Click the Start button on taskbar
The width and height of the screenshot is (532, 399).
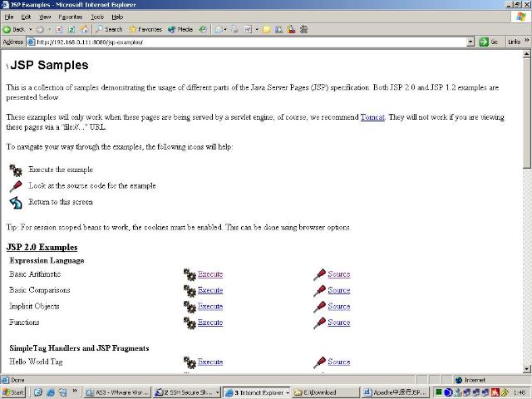pos(13,392)
